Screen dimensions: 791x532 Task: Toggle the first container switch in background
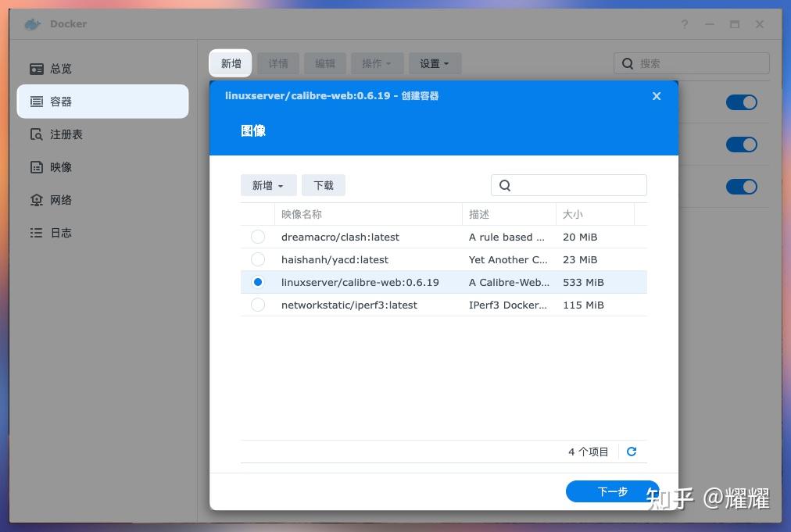pos(741,102)
